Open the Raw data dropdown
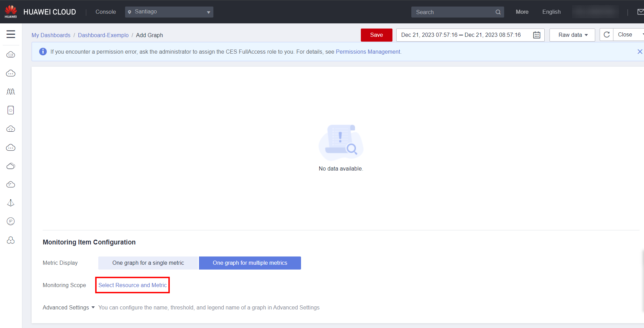This screenshot has height=328, width=644. pyautogui.click(x=572, y=35)
